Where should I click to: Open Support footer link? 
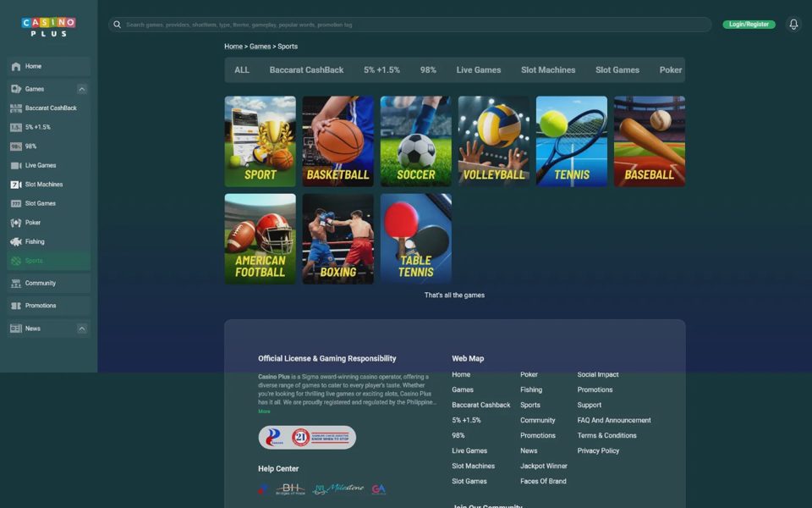pyautogui.click(x=590, y=405)
